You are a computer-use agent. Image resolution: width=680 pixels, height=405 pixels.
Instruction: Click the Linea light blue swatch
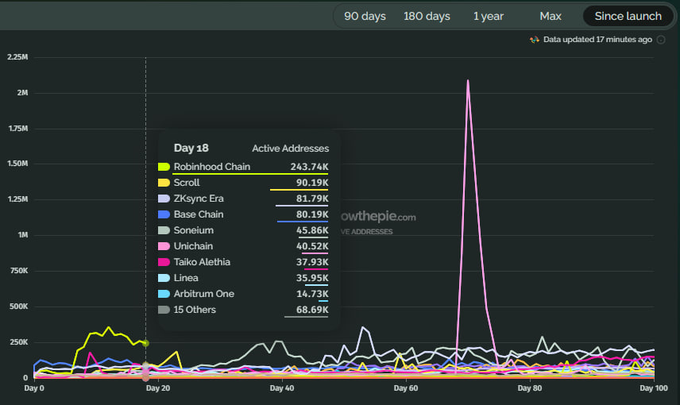point(164,278)
